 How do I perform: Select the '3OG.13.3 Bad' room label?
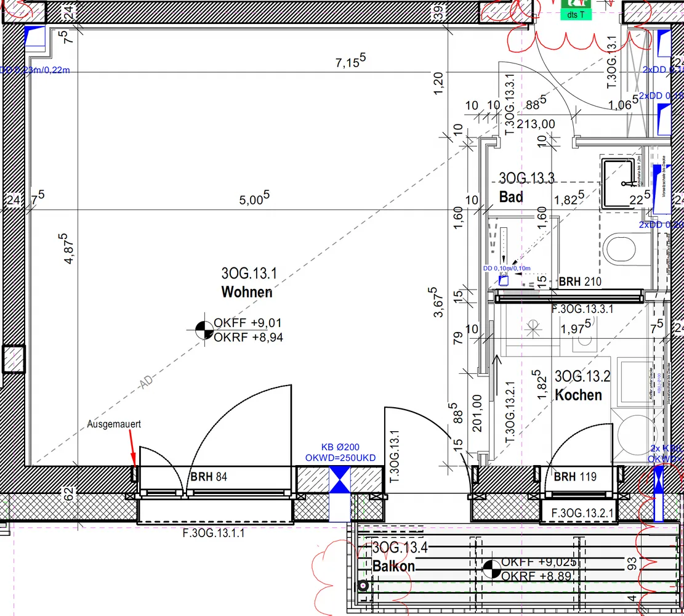pyautogui.click(x=526, y=187)
